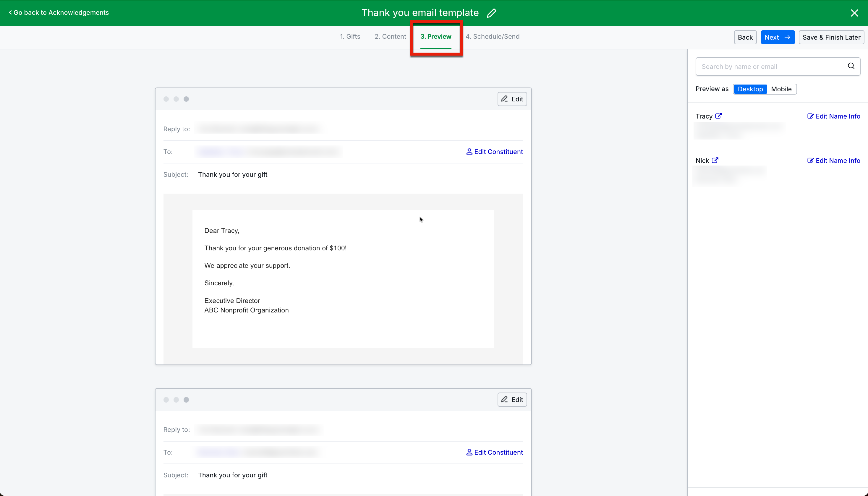Image resolution: width=868 pixels, height=496 pixels.
Task: Focus the search by name or email field
Action: pos(770,67)
